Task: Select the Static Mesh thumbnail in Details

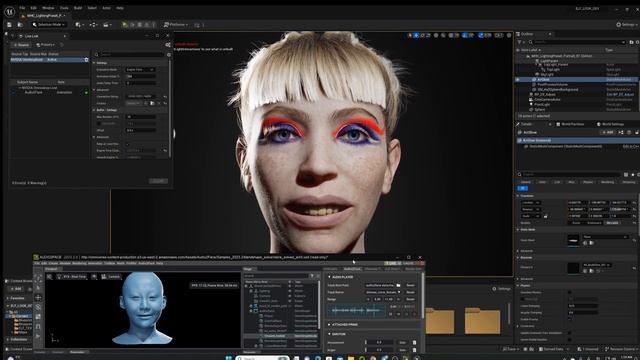Action: pos(573,240)
